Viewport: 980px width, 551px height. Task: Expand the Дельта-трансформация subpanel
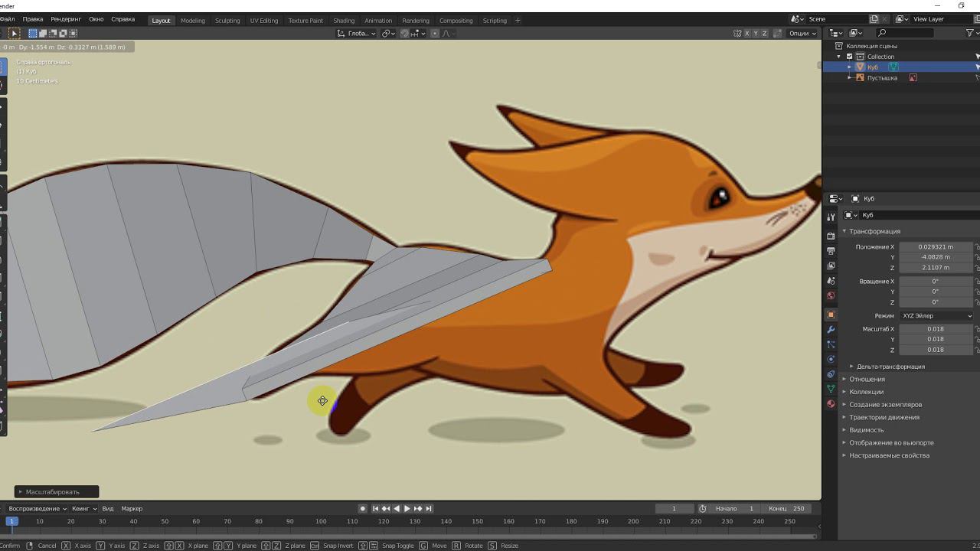890,367
